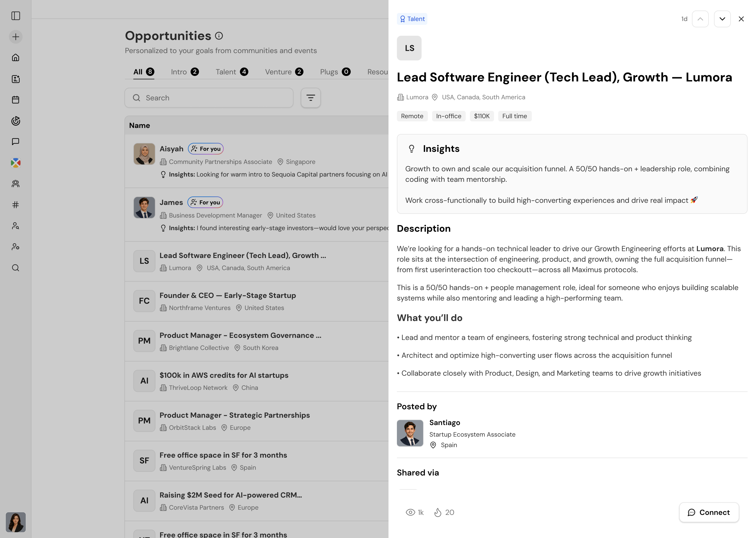Open the people search icon in sidebar
Viewport: 756px width, 538px height.
click(15, 226)
